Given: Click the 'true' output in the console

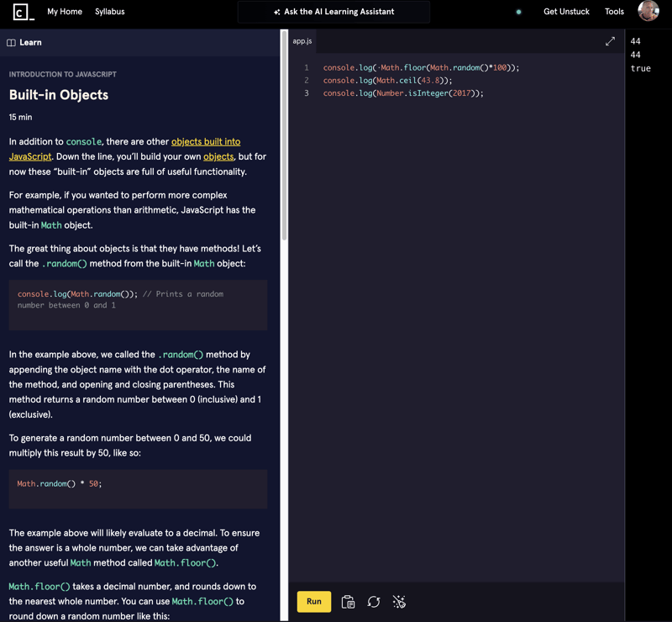Looking at the screenshot, I should point(640,69).
